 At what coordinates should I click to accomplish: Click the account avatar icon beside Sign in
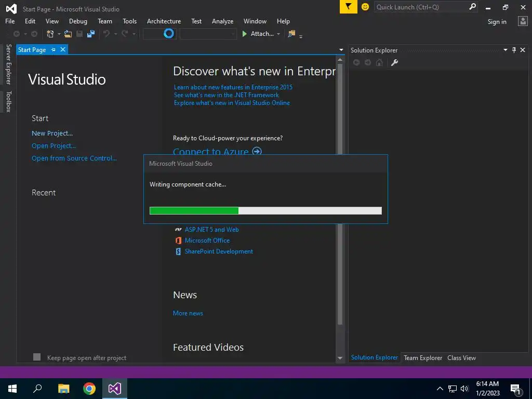tap(523, 21)
